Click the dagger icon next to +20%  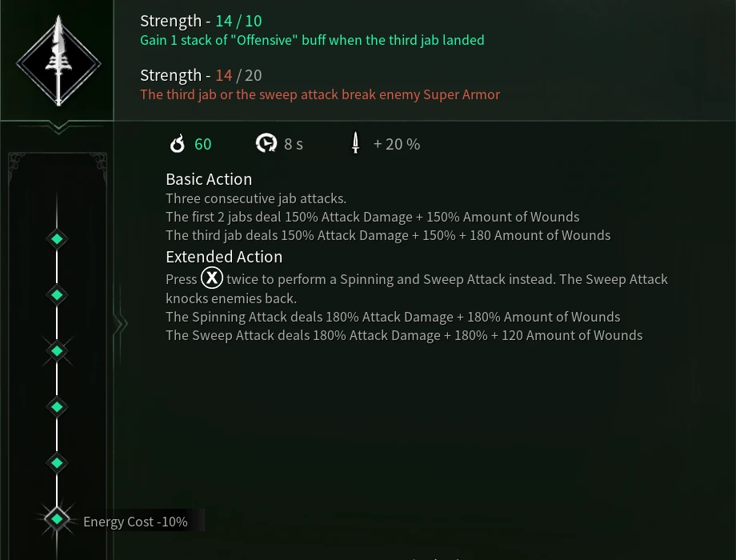[355, 142]
